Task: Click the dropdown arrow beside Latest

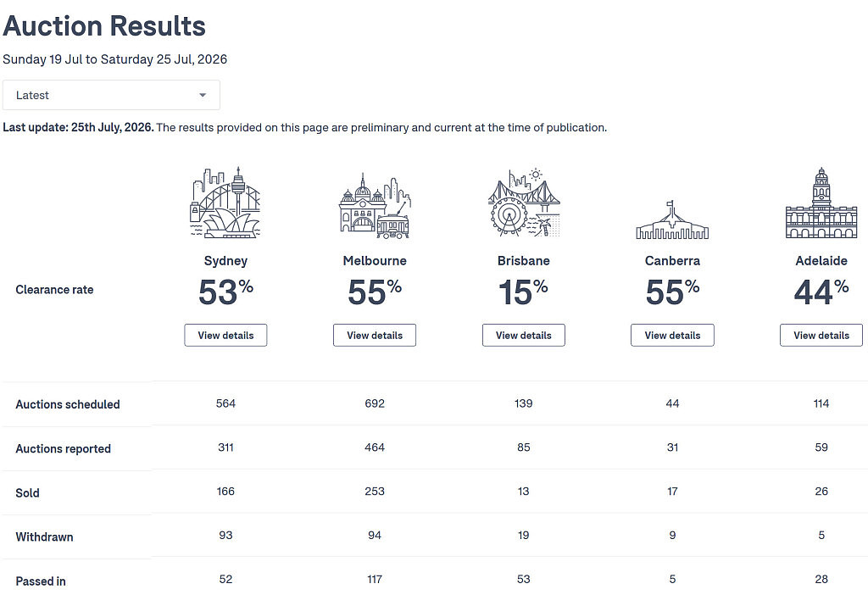Action: (203, 95)
